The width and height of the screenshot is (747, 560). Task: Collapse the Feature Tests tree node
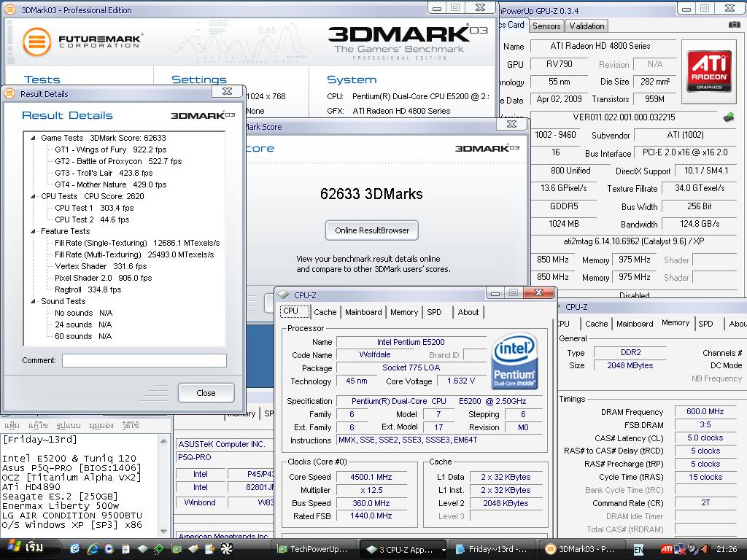point(33,231)
